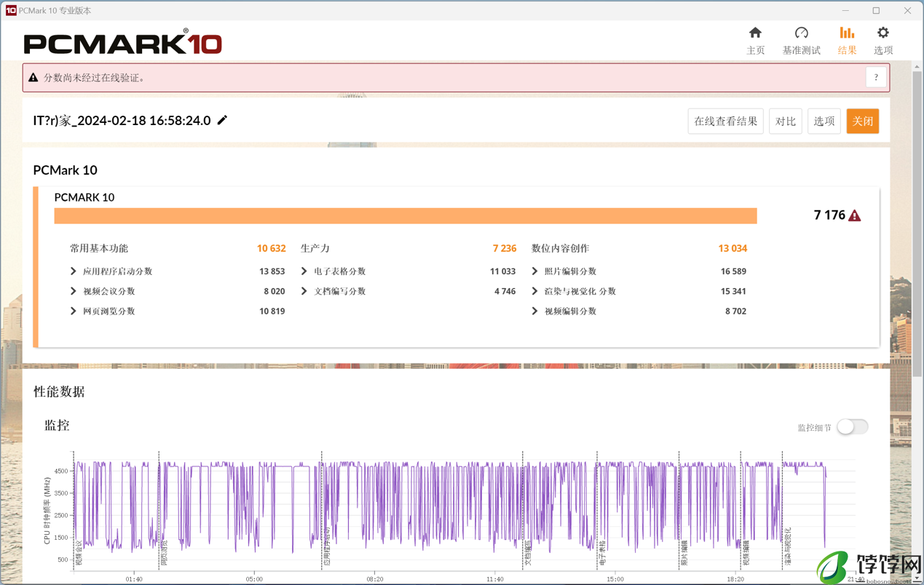Click the value 16 589

733,271
